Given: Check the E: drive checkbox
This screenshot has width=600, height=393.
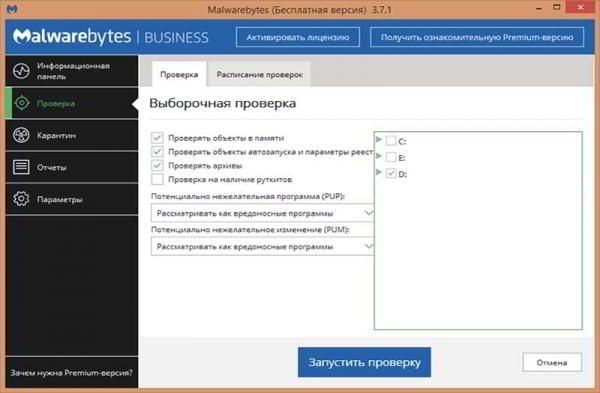Looking at the screenshot, I should (391, 157).
